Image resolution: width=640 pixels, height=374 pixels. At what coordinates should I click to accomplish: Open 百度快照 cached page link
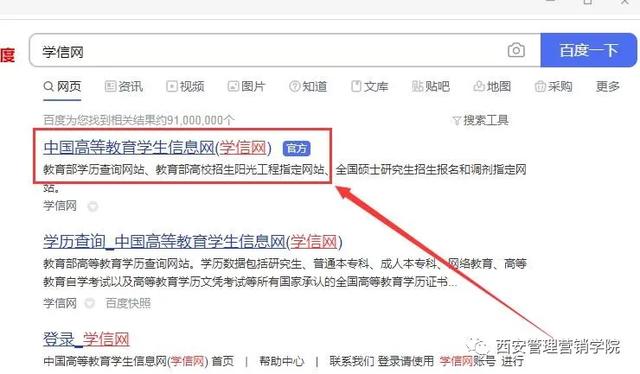[128, 303]
